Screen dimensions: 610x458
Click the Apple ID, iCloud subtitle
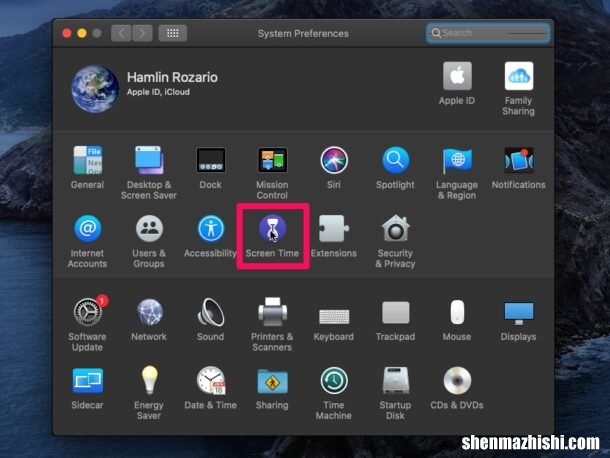click(158, 92)
